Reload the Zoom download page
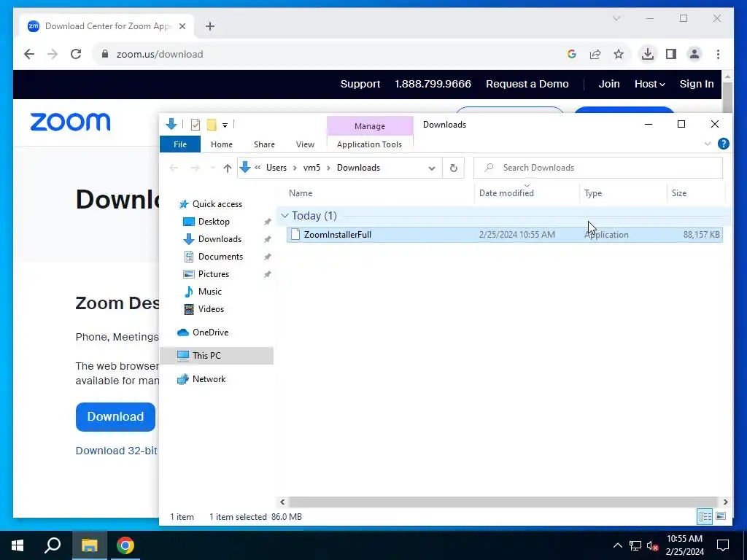 [76, 54]
